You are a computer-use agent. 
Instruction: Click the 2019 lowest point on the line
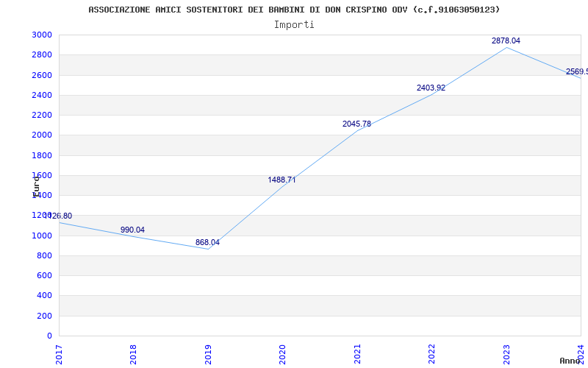pyautogui.click(x=208, y=249)
